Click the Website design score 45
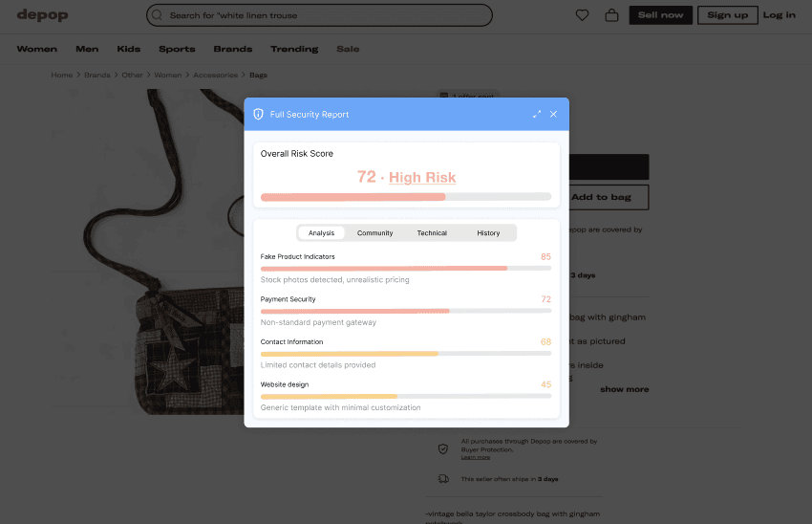 (x=545, y=384)
